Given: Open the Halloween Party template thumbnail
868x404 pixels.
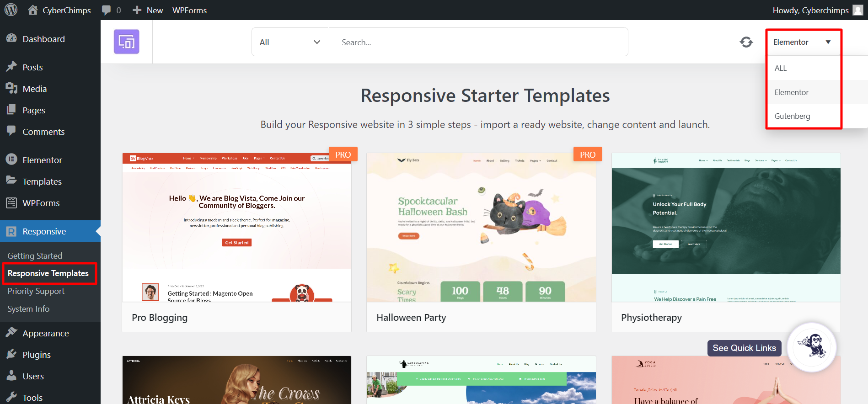Looking at the screenshot, I should pyautogui.click(x=481, y=228).
